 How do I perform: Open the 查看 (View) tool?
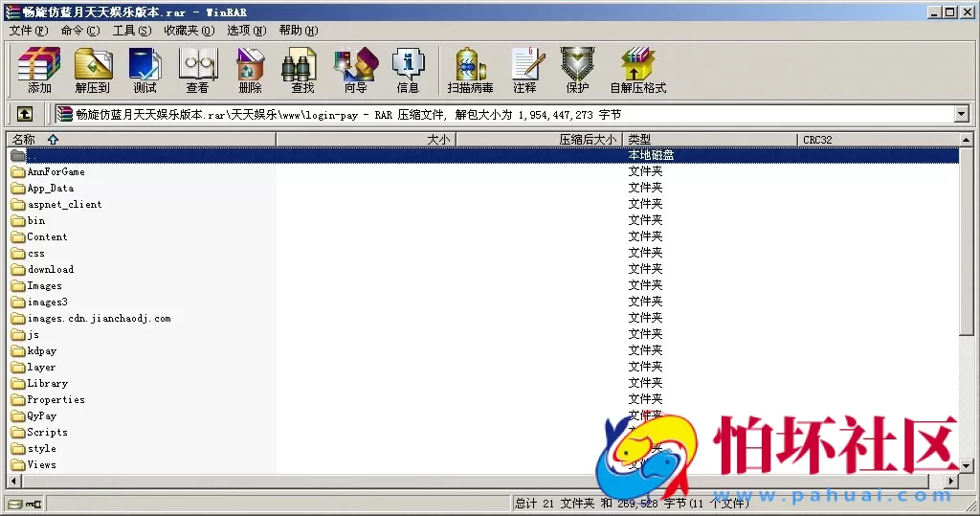click(197, 70)
